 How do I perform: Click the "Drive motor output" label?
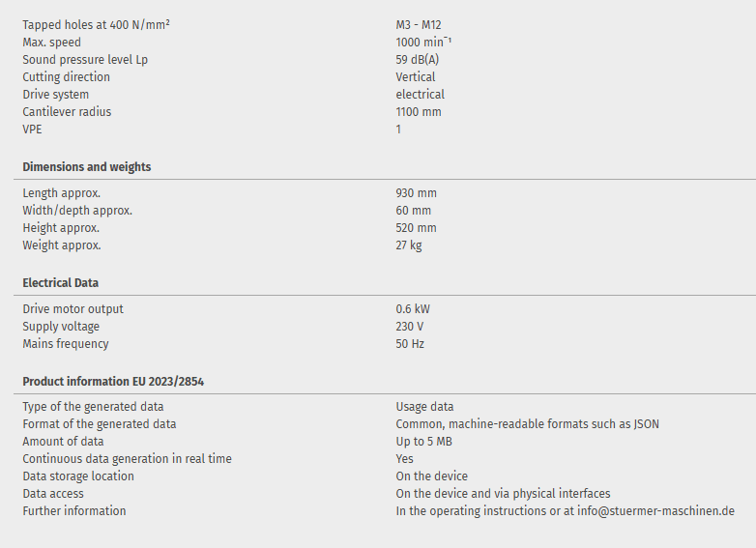point(73,309)
